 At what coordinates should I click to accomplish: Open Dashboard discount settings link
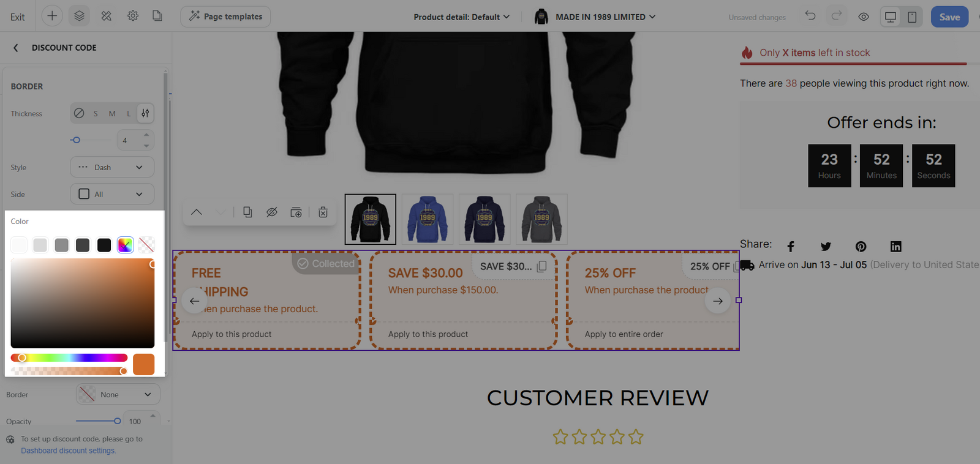68,451
